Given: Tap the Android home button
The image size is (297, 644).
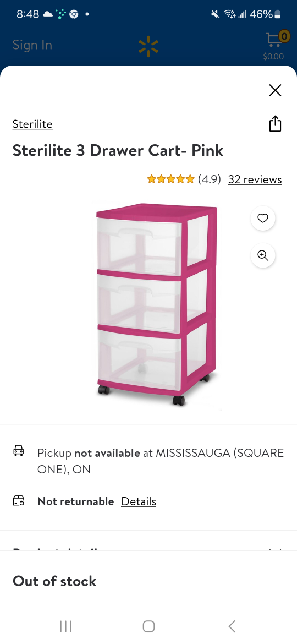Looking at the screenshot, I should [x=148, y=626].
